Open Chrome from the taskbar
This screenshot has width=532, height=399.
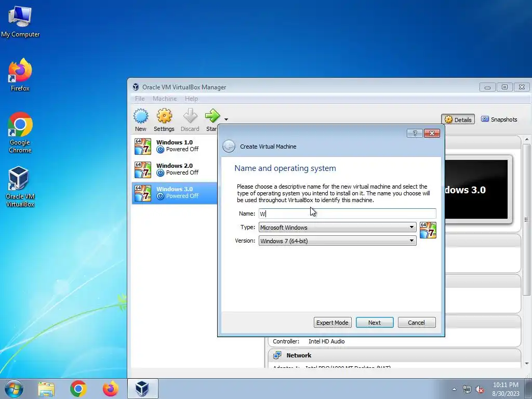[x=78, y=389]
